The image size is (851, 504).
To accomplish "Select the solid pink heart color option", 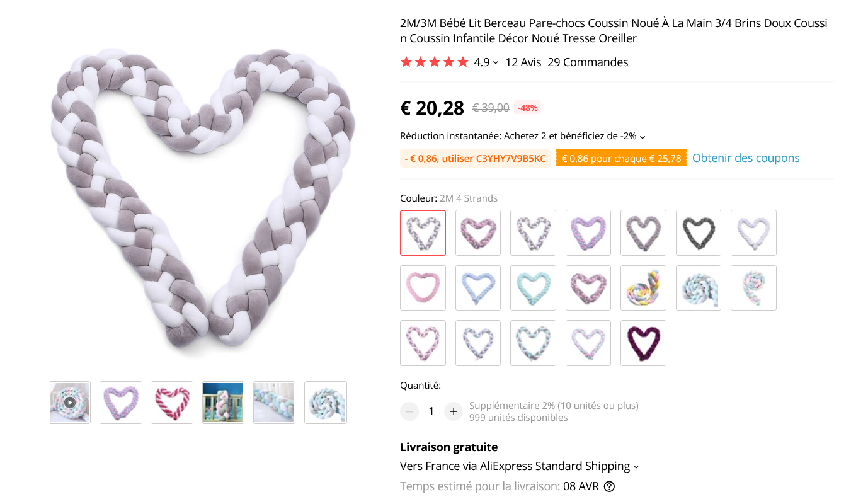I will pos(423,288).
